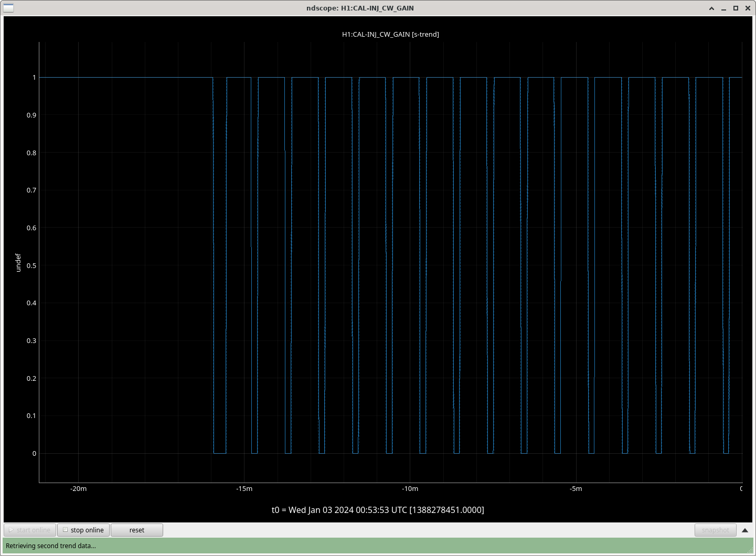Click the -10m x-axis tick label

point(410,488)
